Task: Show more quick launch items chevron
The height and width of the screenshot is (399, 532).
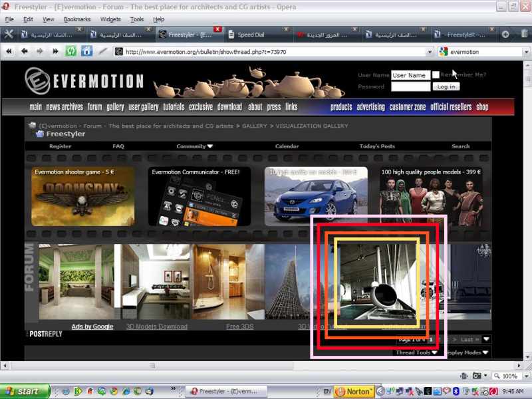Action: coord(174,388)
